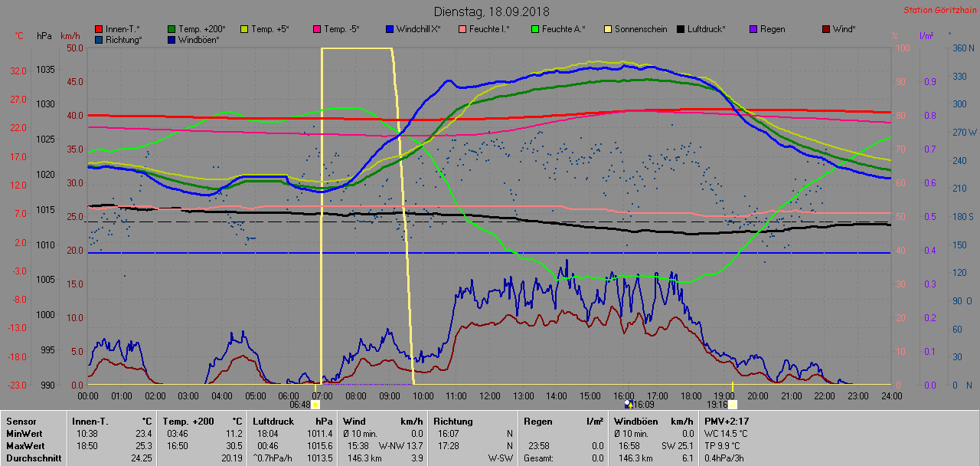Image resolution: width=980 pixels, height=466 pixels.
Task: Click the Innen-T. average value 24.25
Action: coord(140,458)
